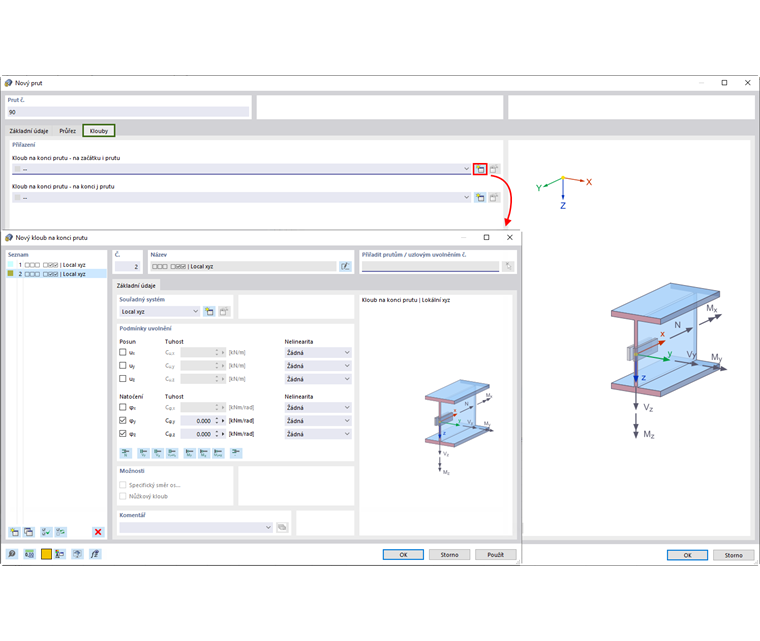Switch to Průřez tab
Screen dimensions: 760x641
(67, 131)
